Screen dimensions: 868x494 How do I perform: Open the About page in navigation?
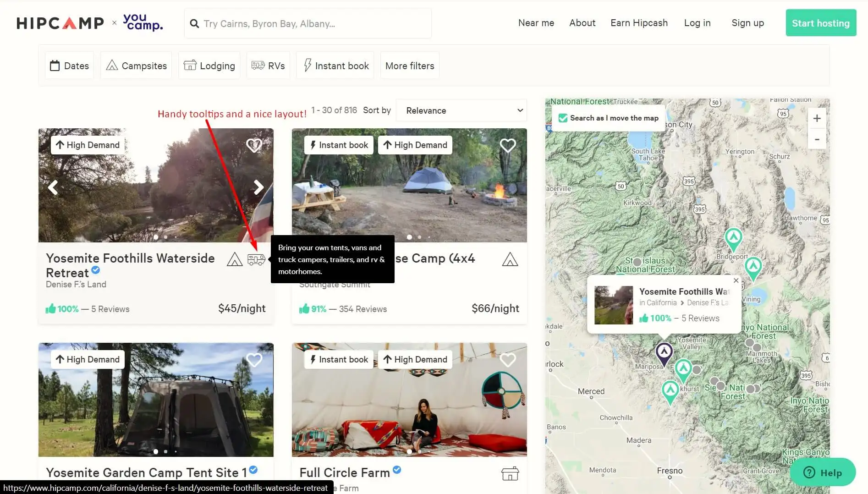point(582,23)
